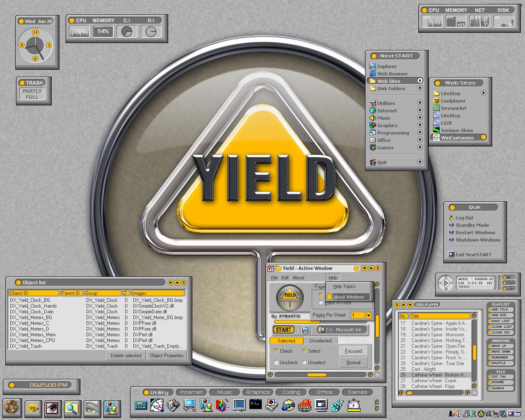Select the Back to Front radio option
525x420 pixels.
click(x=321, y=303)
